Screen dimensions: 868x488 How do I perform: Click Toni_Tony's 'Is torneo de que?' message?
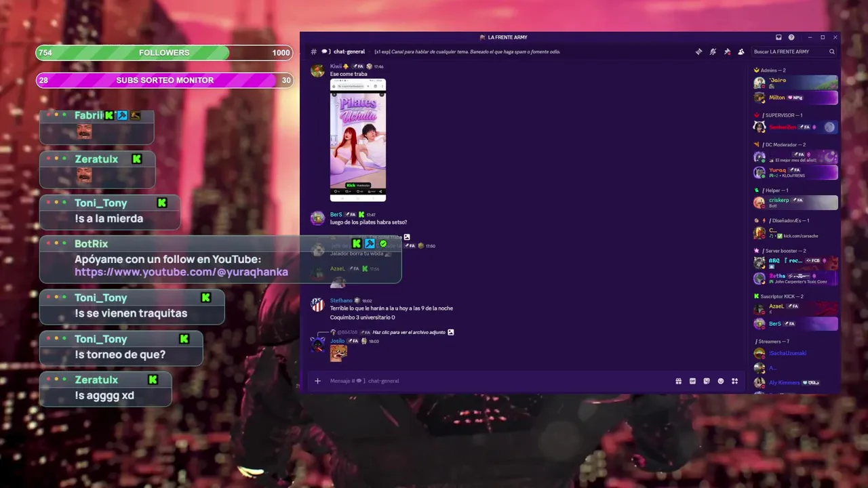120,354
